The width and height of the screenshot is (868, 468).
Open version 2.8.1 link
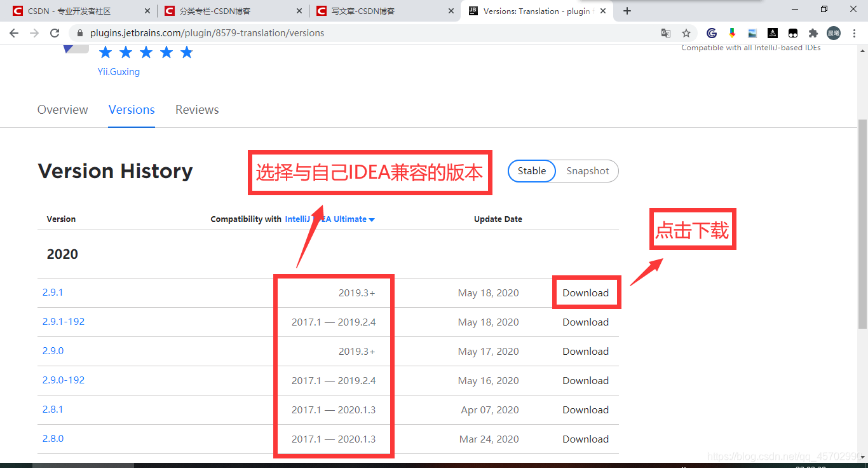53,410
